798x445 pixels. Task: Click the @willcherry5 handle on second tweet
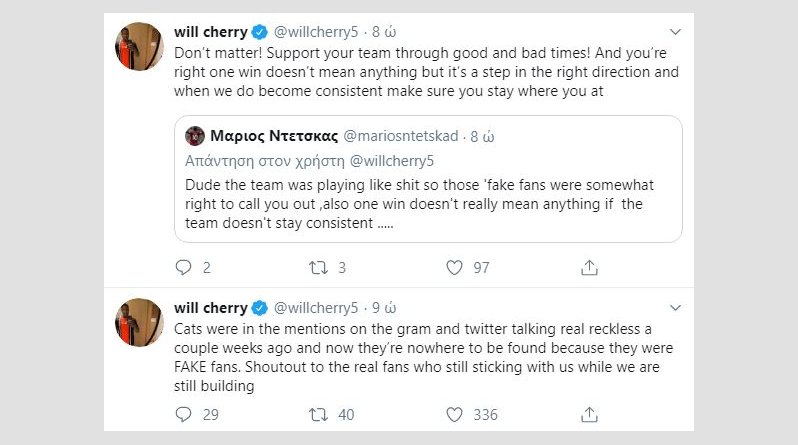315,307
